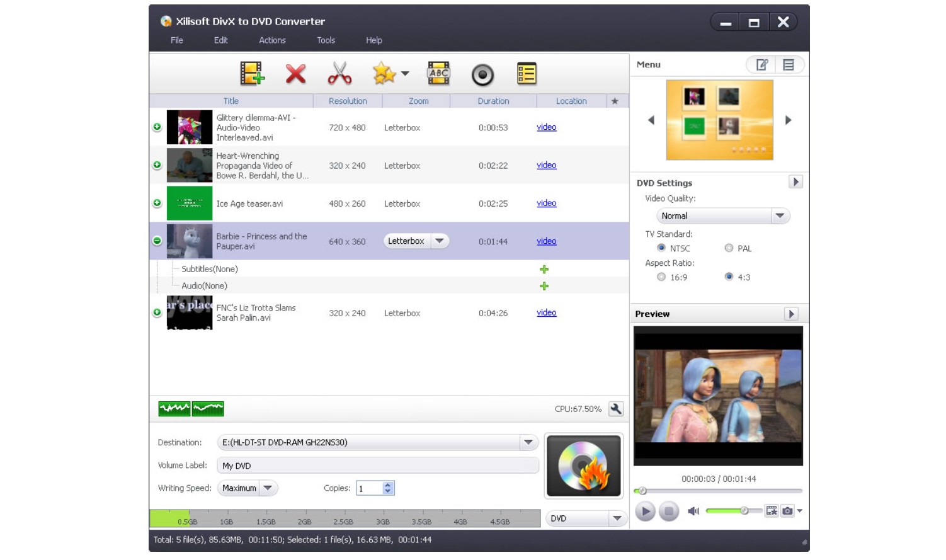
Task: Show previous menu template arrow
Action: tap(651, 120)
